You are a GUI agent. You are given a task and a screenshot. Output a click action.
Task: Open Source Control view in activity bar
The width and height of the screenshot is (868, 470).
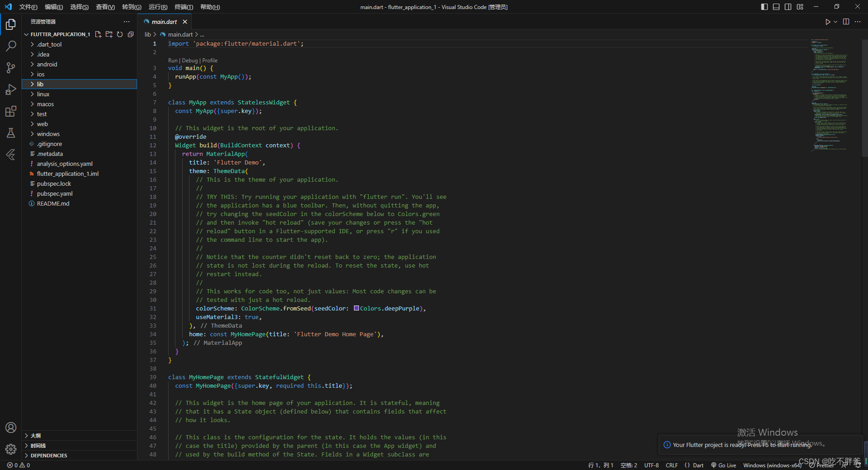point(11,68)
